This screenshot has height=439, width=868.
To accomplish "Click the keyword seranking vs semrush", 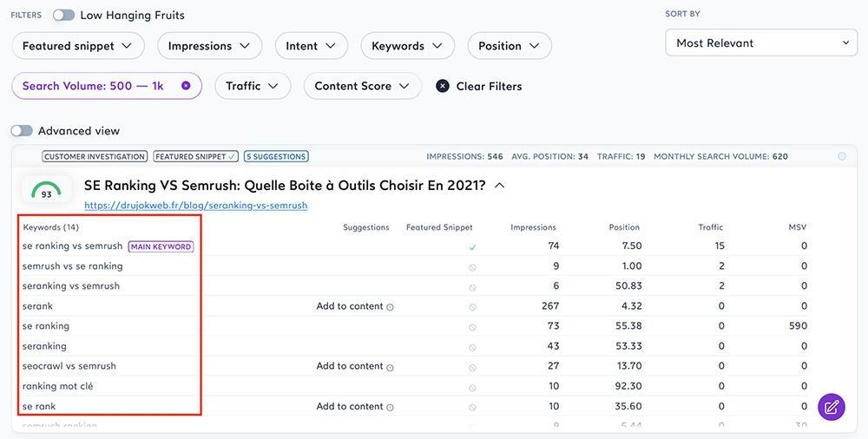I will (71, 285).
